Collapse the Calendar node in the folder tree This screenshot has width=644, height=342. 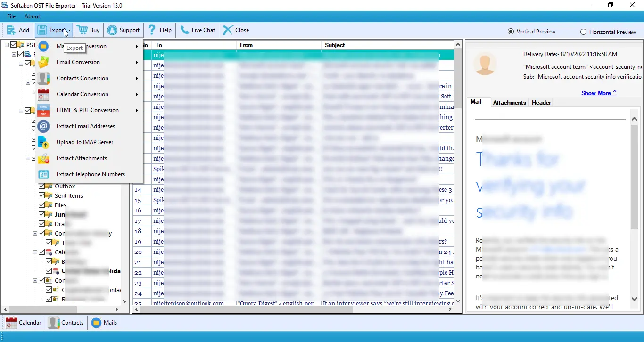[x=35, y=252]
